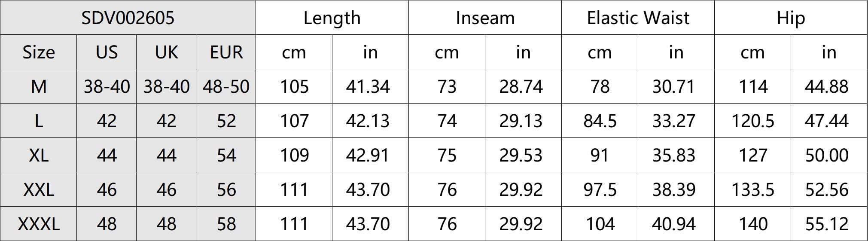This screenshot has height=241, width=868.
Task: Click the 40.94 waist inches cell
Action: click(x=676, y=224)
